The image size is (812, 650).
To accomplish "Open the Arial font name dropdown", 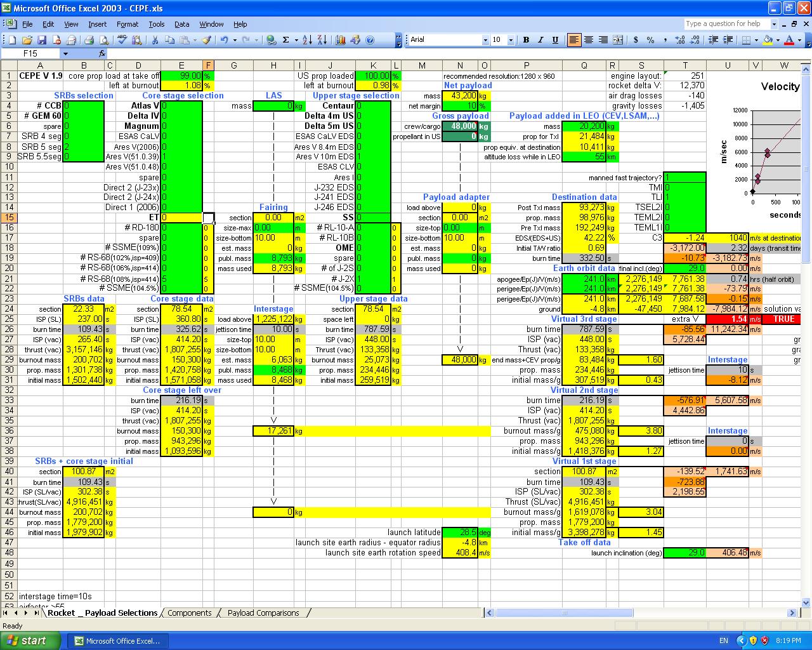I will point(485,40).
